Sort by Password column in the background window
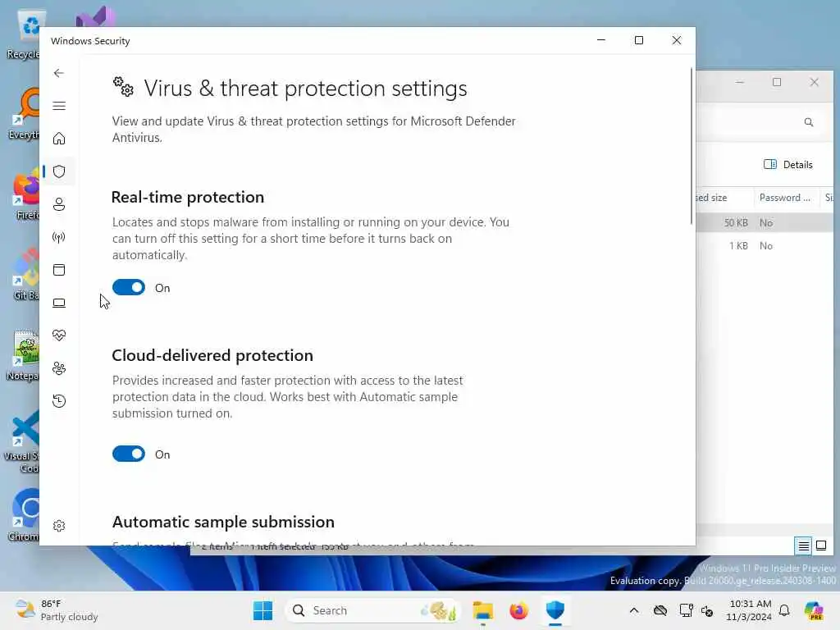This screenshot has width=840, height=630. point(785,198)
